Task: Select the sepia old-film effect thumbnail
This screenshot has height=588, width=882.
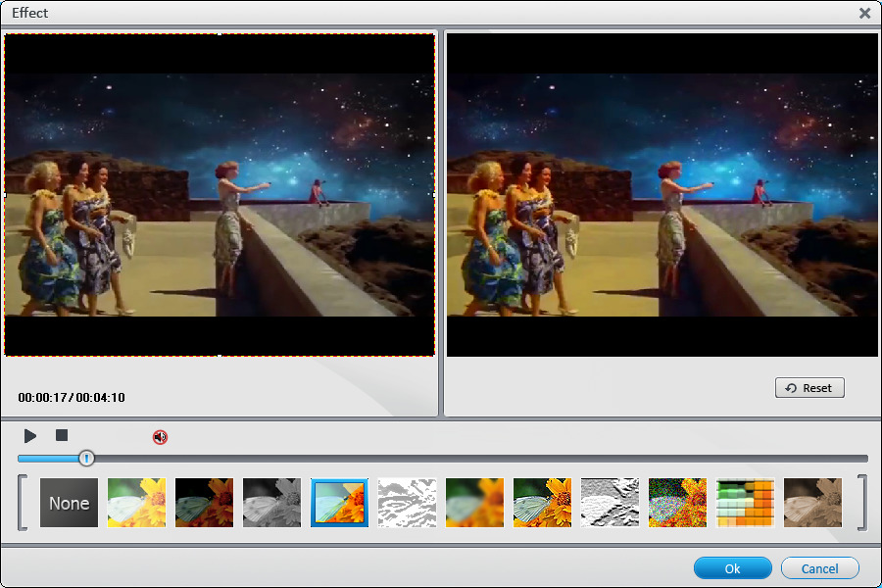Action: click(812, 503)
